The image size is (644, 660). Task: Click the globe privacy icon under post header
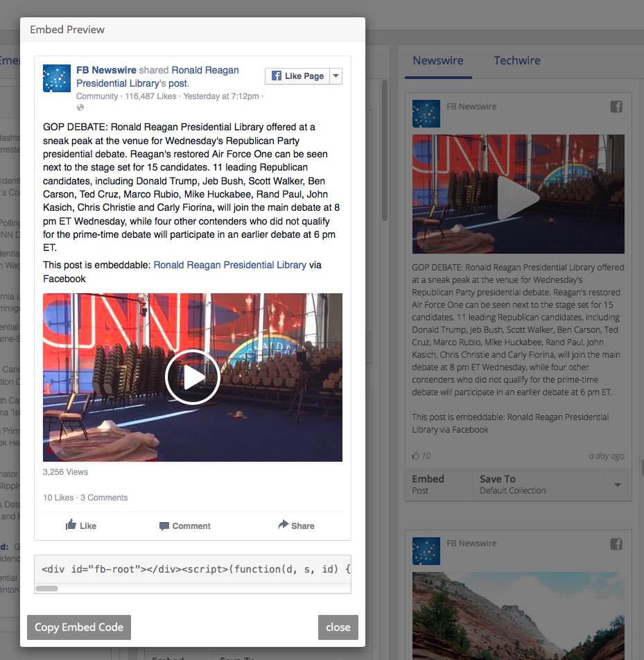click(80, 107)
